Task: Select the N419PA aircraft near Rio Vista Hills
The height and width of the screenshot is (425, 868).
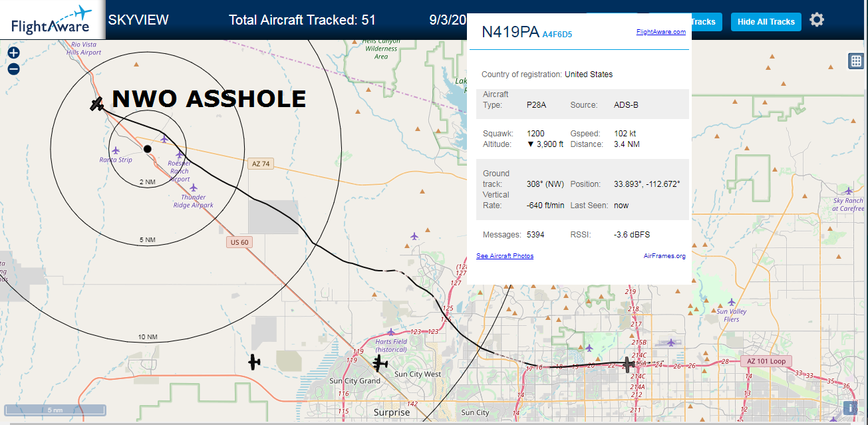Action: (98, 104)
